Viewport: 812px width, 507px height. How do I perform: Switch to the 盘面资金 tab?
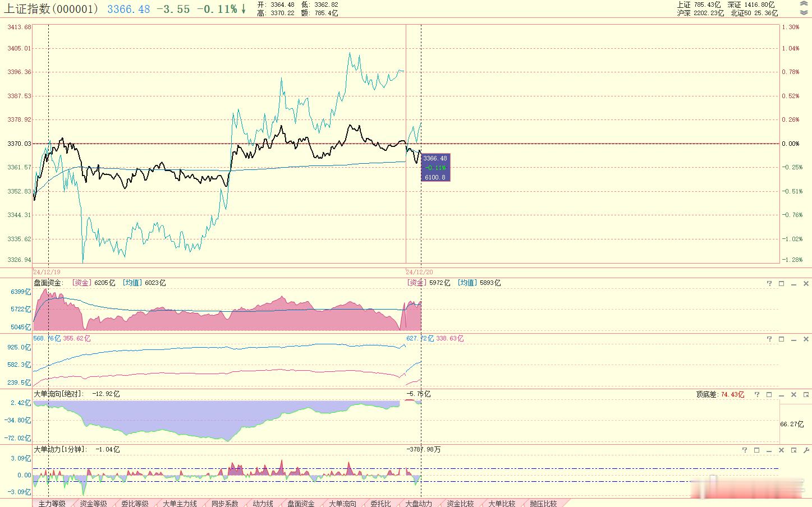301,504
